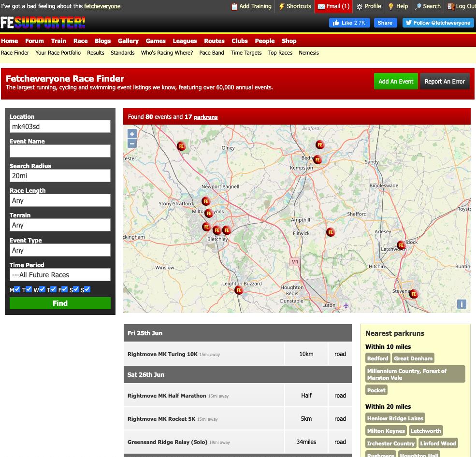476x457 pixels.
Task: Click the Add Training clipboard icon
Action: click(234, 6)
